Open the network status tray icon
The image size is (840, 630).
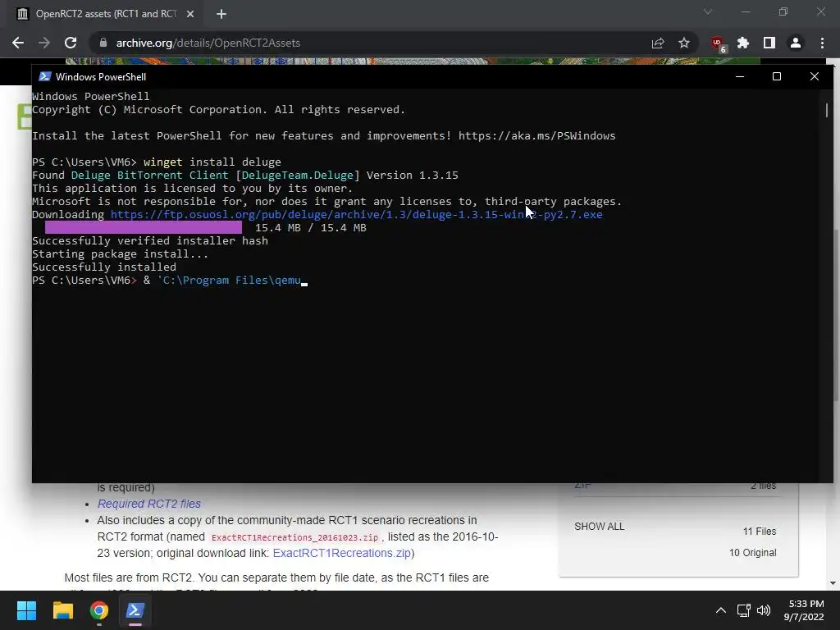(x=743, y=610)
